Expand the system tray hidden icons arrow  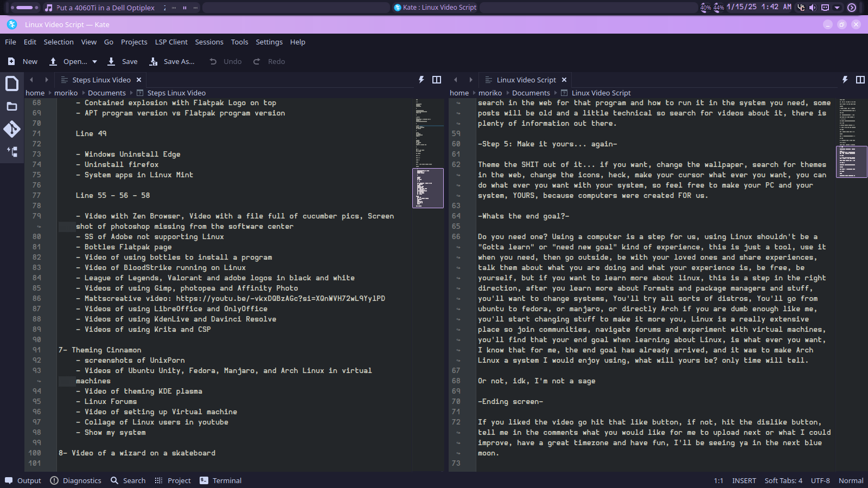[x=837, y=8]
